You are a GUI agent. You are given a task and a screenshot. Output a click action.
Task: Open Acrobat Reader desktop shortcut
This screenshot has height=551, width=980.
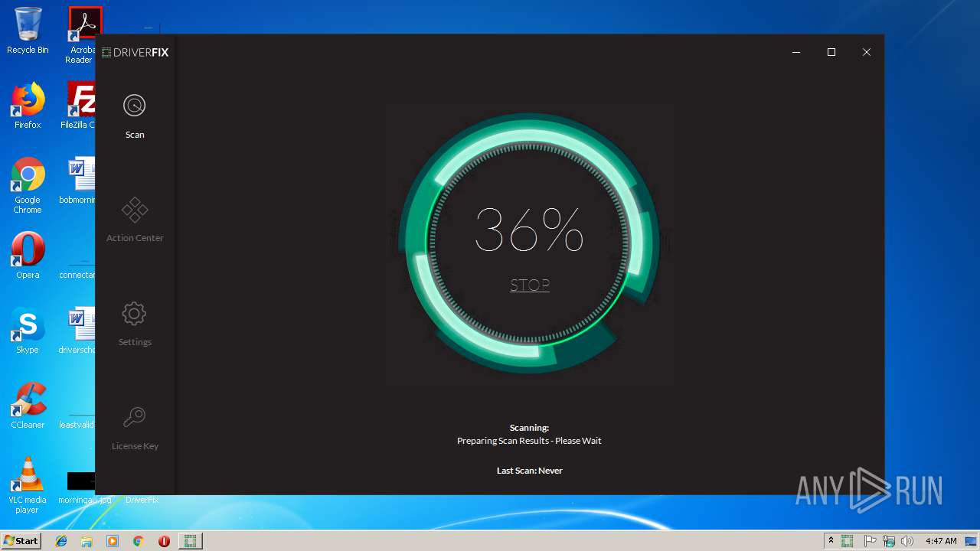point(82,35)
